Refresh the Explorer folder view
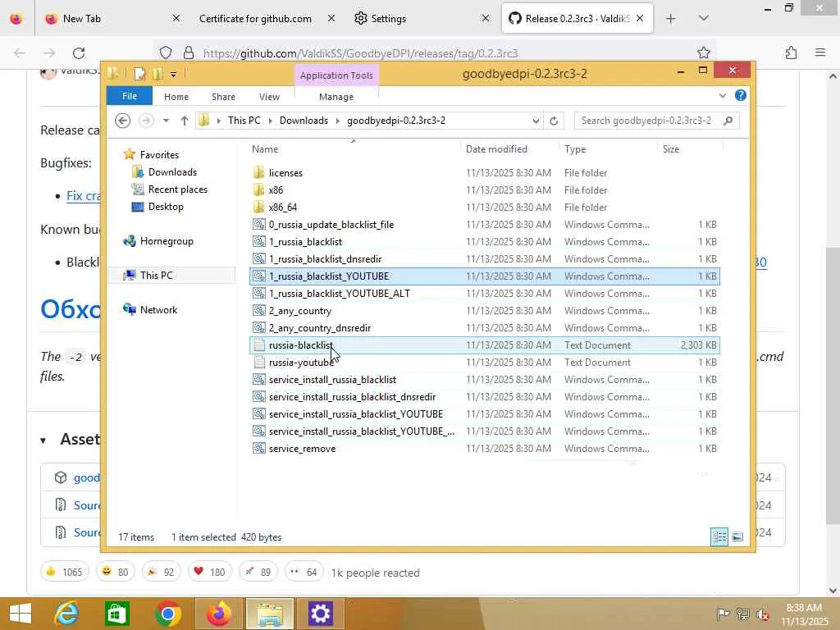The width and height of the screenshot is (840, 630). (x=554, y=121)
